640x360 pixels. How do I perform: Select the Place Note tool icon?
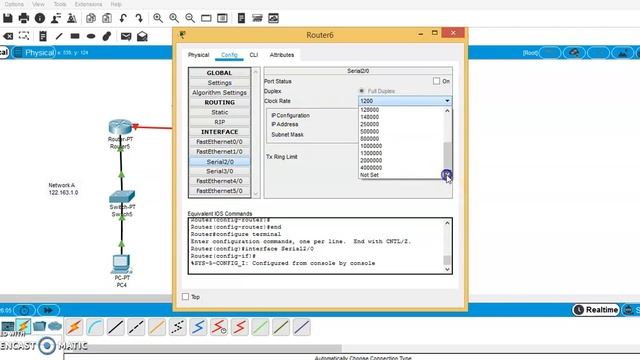[42, 36]
